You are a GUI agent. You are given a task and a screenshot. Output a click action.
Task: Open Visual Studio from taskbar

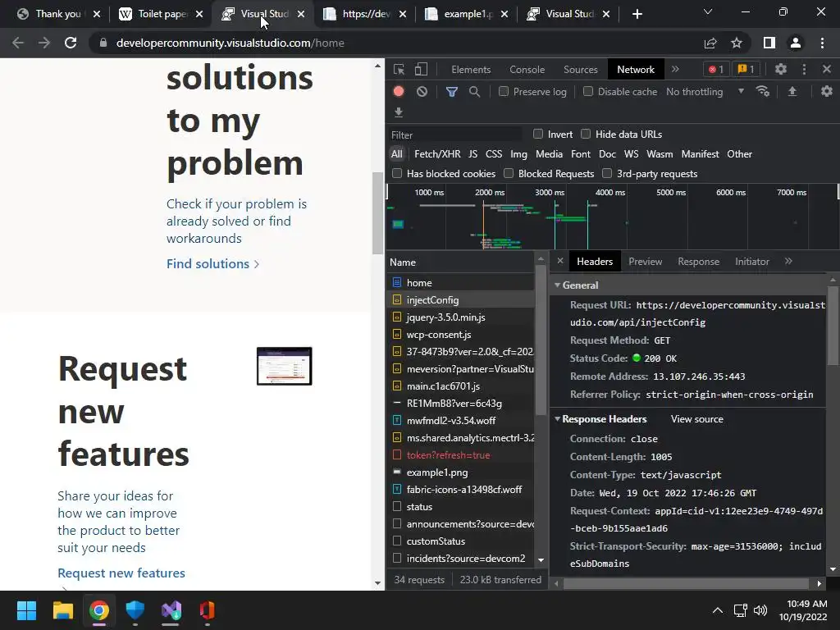click(x=171, y=610)
